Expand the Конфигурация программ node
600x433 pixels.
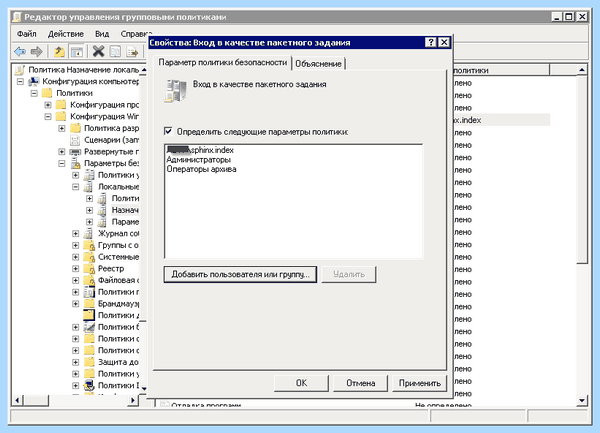pos(48,105)
